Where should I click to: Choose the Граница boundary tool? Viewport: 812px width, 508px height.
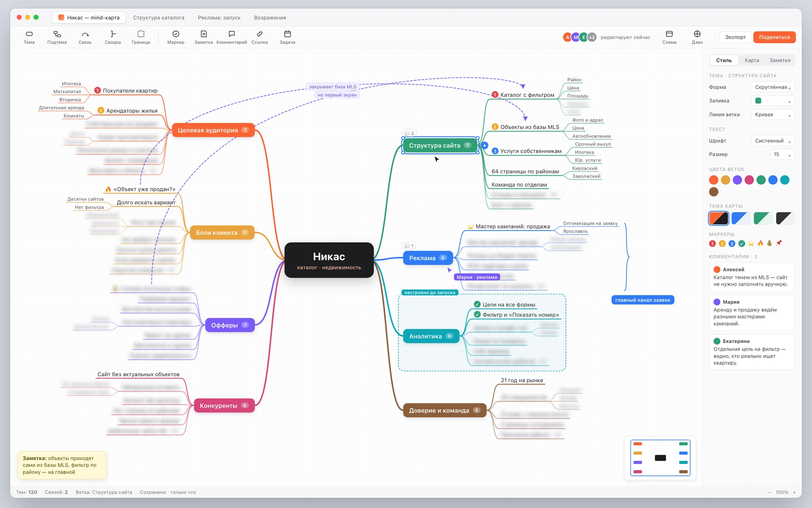141,37
